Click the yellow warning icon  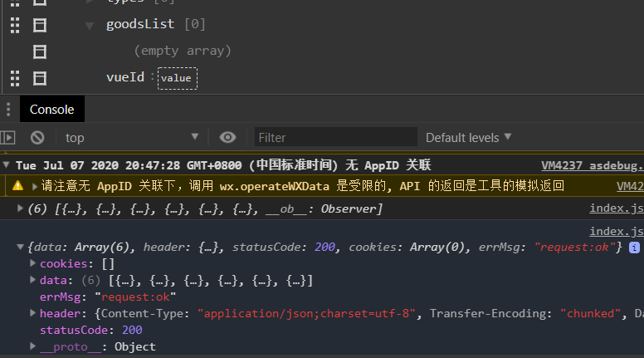[17, 186]
